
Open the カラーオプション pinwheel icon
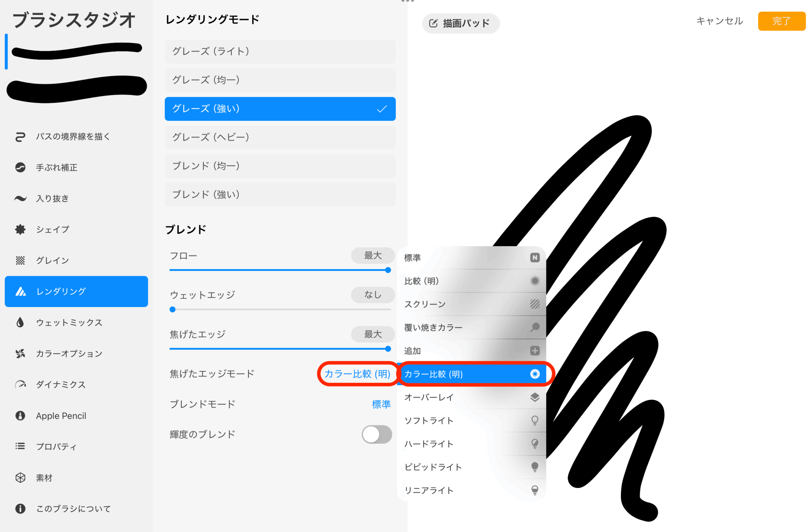click(x=21, y=354)
